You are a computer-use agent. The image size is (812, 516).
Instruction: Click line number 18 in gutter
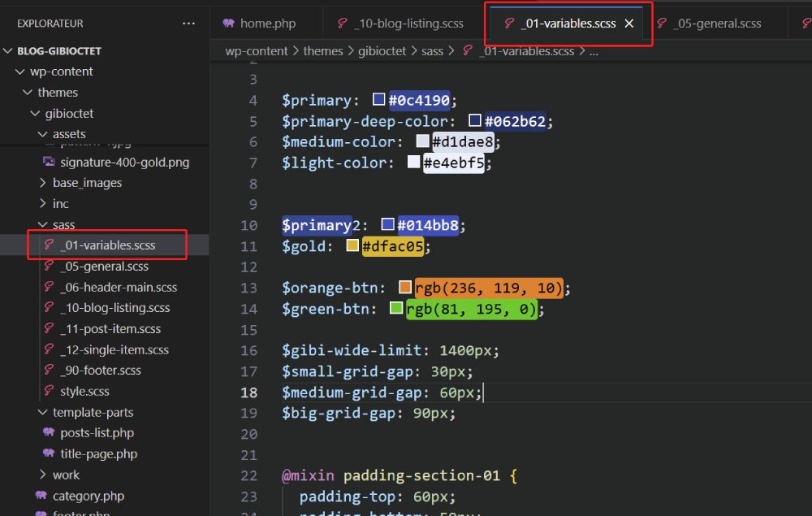[x=248, y=392]
